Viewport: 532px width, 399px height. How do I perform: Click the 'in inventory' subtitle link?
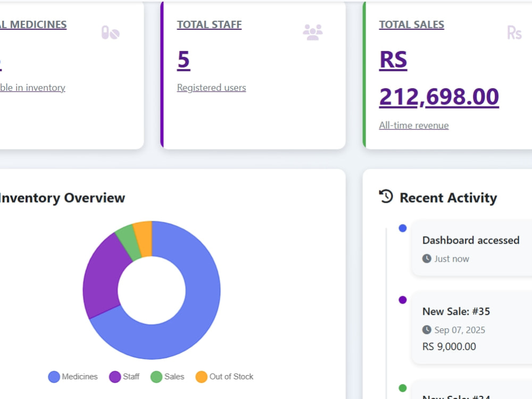tap(32, 88)
